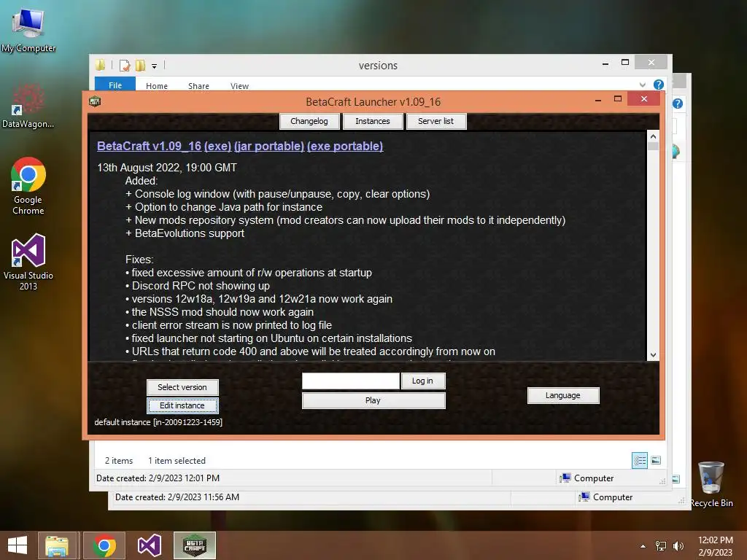Open the (jar portable) download link
Screen dimensions: 747x560
click(x=269, y=146)
